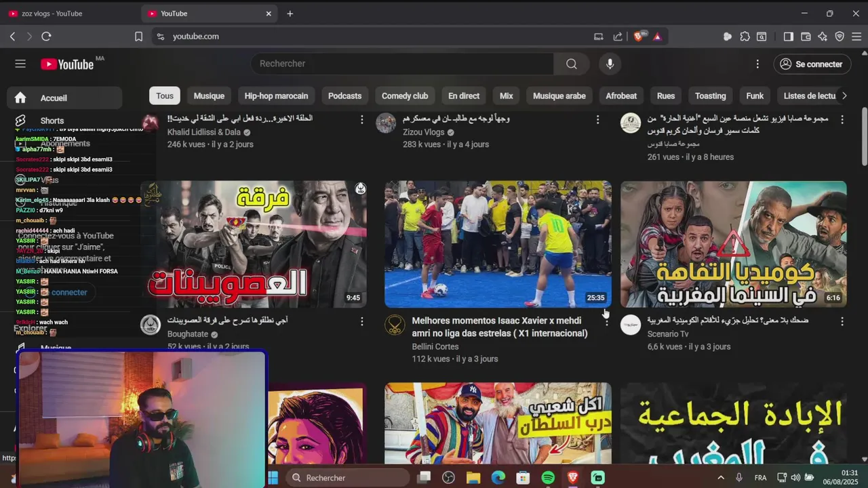Open the Boughatate channel name

[189, 334]
